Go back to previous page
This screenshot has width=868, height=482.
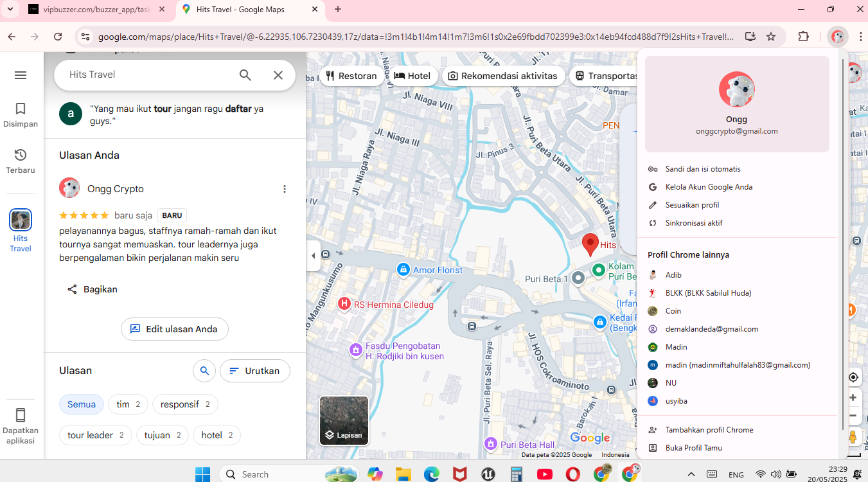point(12,37)
